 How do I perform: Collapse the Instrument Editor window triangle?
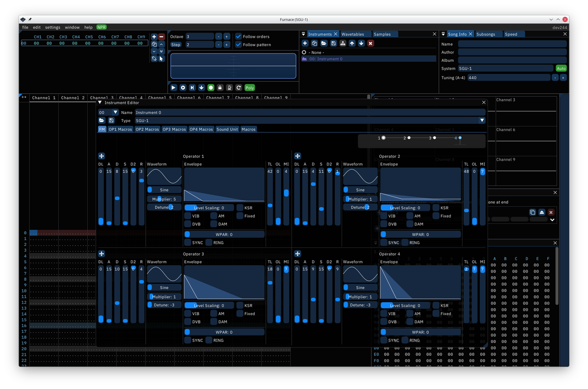pos(100,103)
